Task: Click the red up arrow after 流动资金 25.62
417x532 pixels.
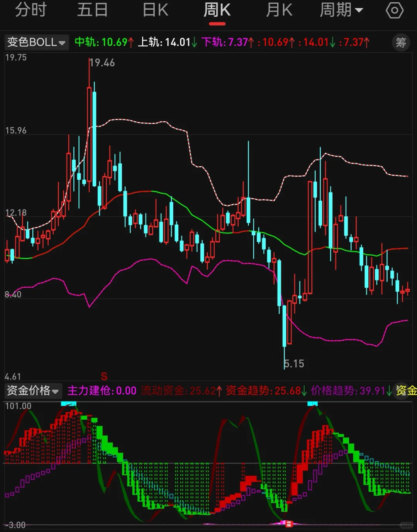Action: 219,391
